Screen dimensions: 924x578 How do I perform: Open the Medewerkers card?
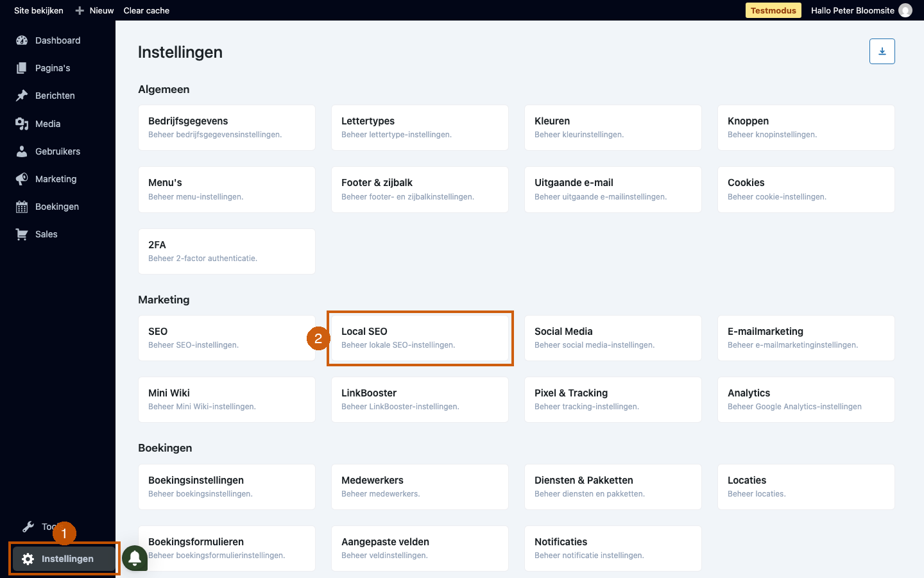(x=420, y=487)
